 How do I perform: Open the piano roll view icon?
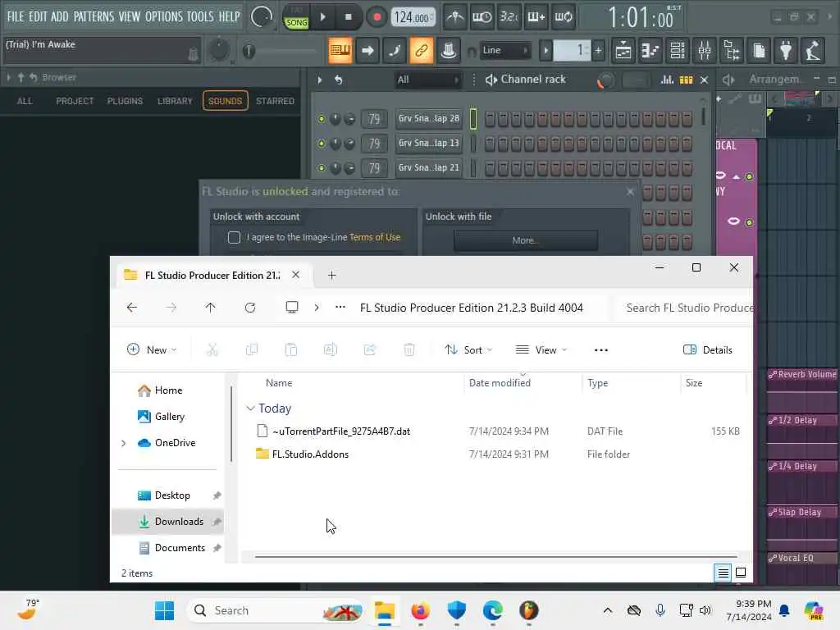click(651, 51)
